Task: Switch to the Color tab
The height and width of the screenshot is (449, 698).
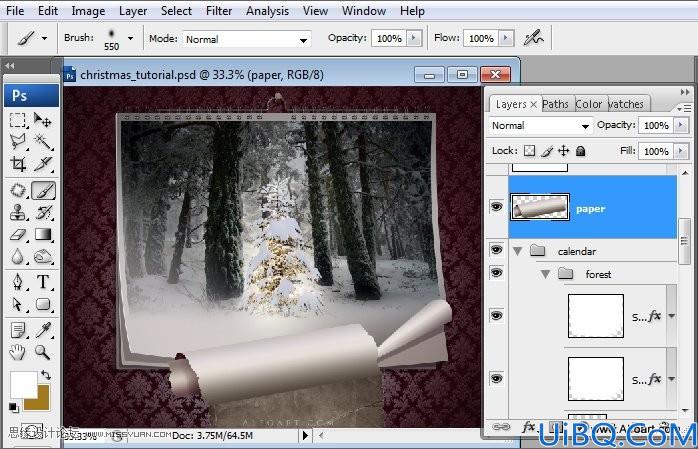Action: (x=589, y=104)
